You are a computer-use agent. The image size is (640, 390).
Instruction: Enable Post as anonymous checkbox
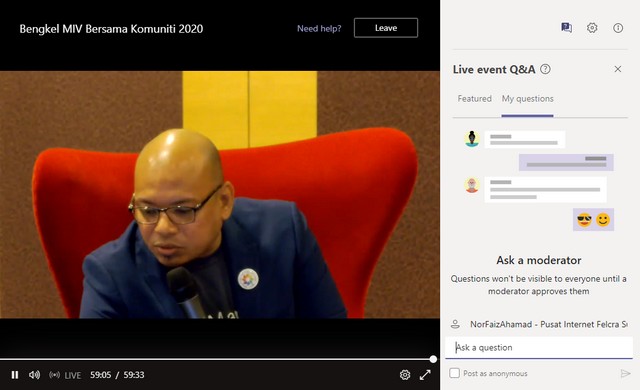pyautogui.click(x=454, y=373)
